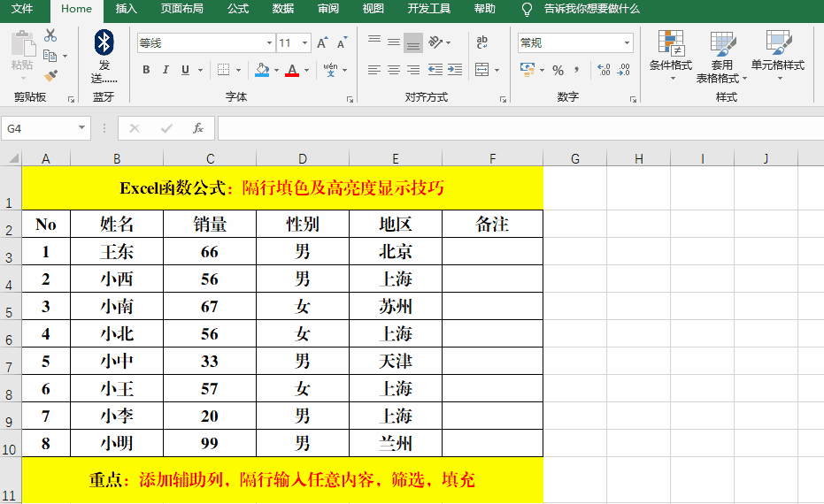Toggle bottom vertical alignment button

(412, 42)
